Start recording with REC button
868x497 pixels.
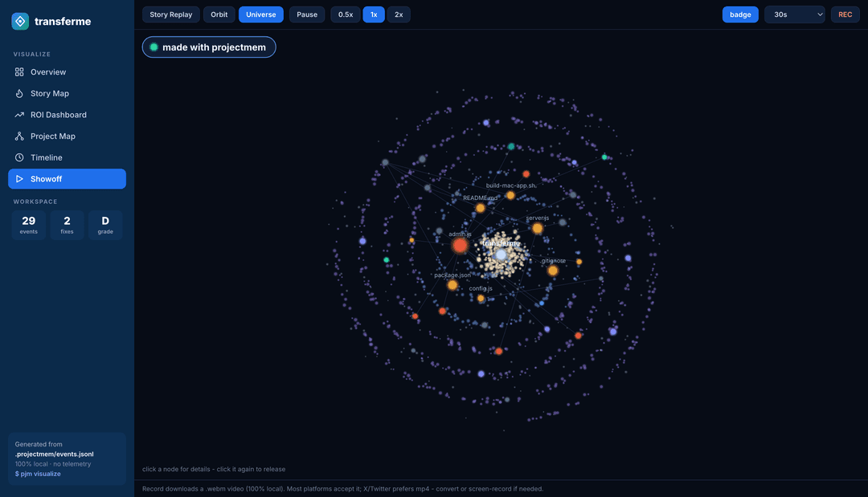845,14
